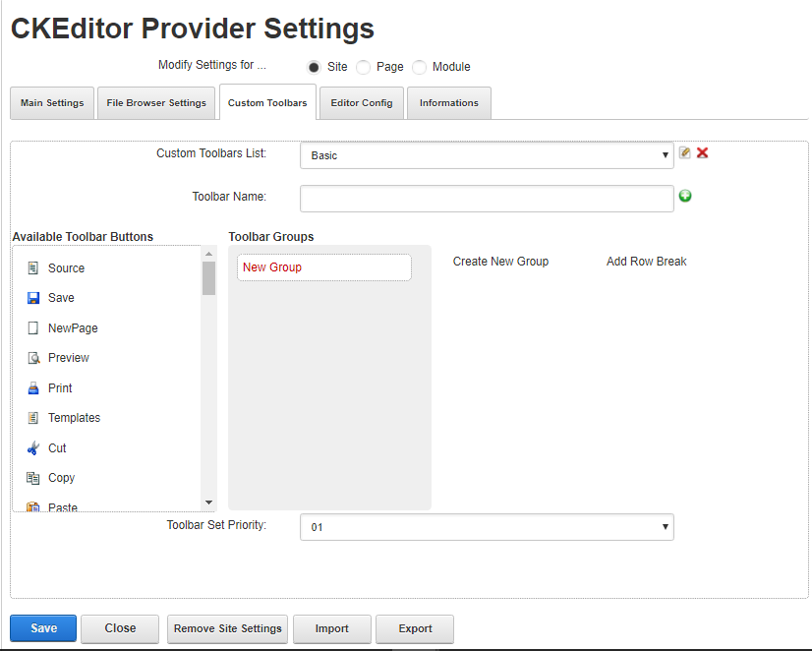Image resolution: width=812 pixels, height=651 pixels.
Task: Click into the Toolbar Name field
Action: click(487, 199)
